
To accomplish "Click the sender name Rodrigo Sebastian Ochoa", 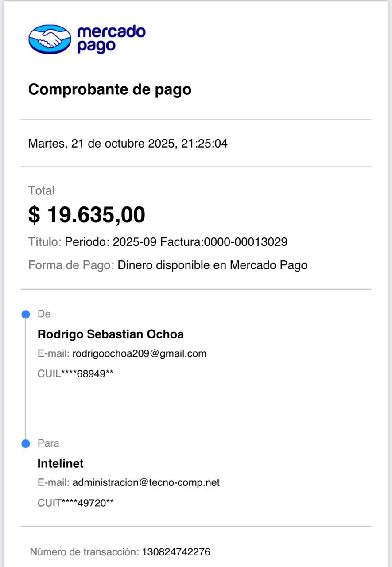I will [111, 334].
